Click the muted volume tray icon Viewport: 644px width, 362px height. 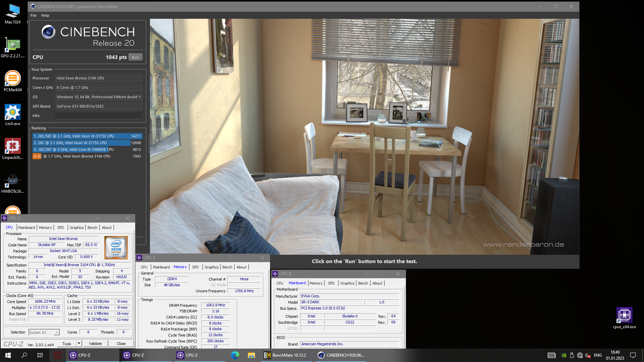click(x=588, y=355)
